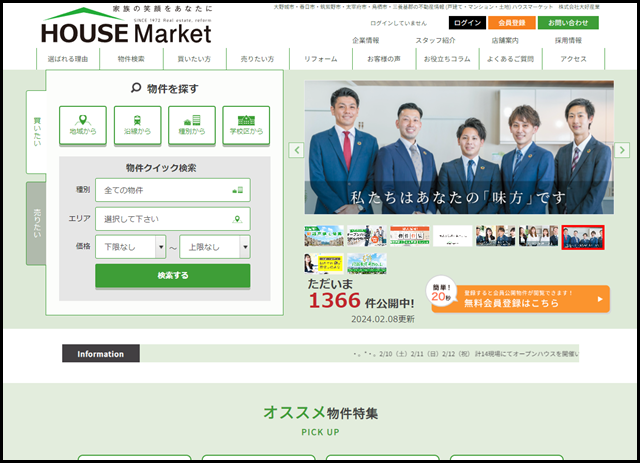Screen dimensions: 640x463
Task: Click the orange 会員登録 button
Action: point(512,23)
